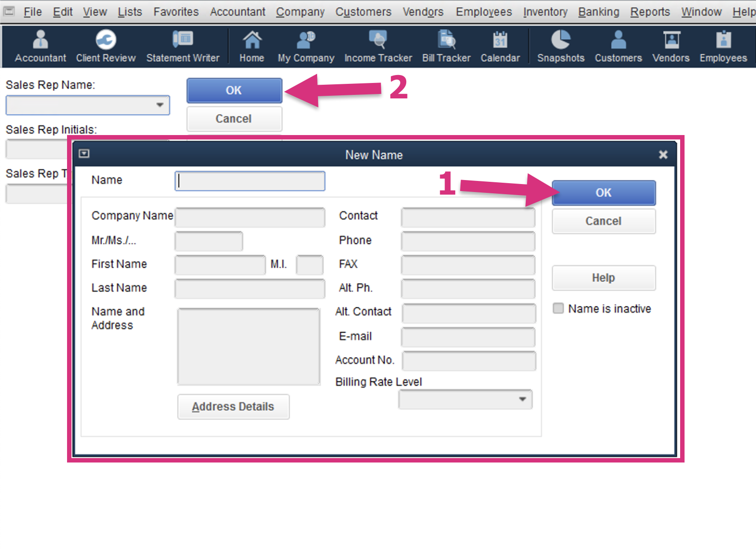Image resolution: width=756 pixels, height=549 pixels.
Task: Check the Name is inactive box
Action: pyautogui.click(x=558, y=308)
